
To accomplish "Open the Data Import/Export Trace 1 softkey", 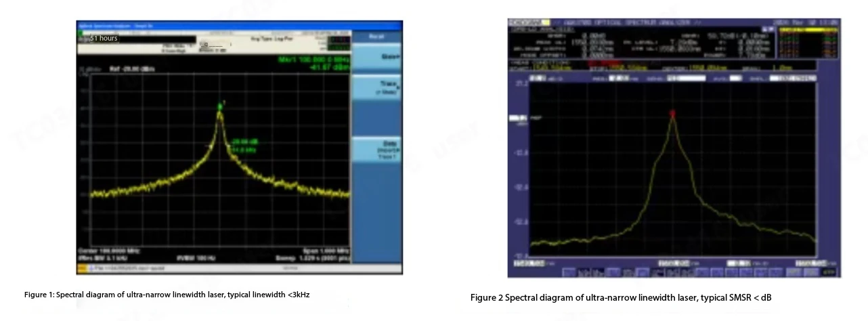I will (376, 150).
